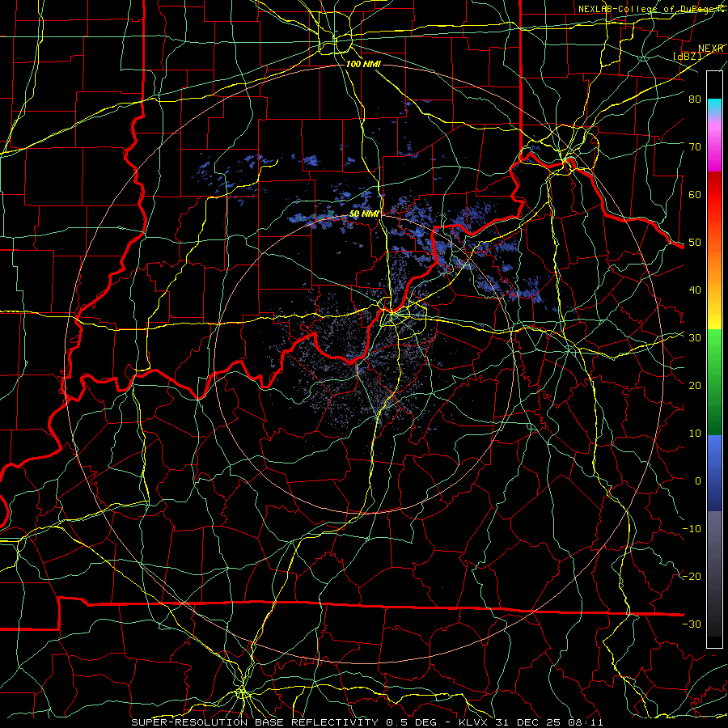Click the 30 value on the dBZ scale
Image resolution: width=728 pixels, height=728 pixels.
click(x=695, y=337)
